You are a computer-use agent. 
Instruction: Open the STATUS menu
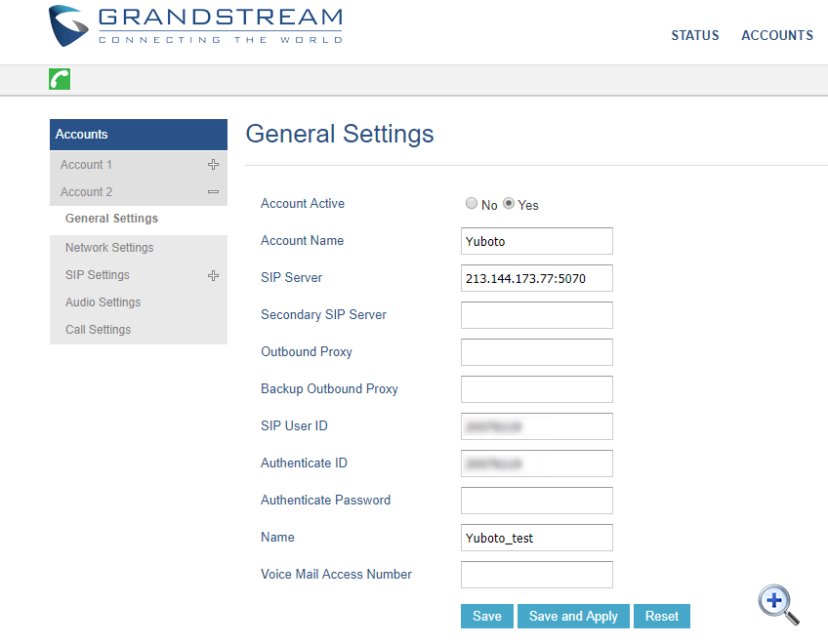click(x=694, y=35)
